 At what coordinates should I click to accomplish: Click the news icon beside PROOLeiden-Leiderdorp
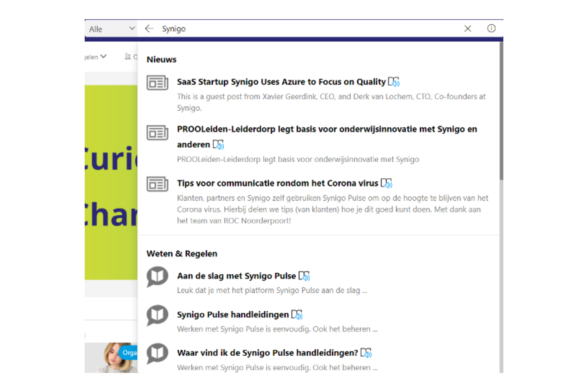click(157, 133)
